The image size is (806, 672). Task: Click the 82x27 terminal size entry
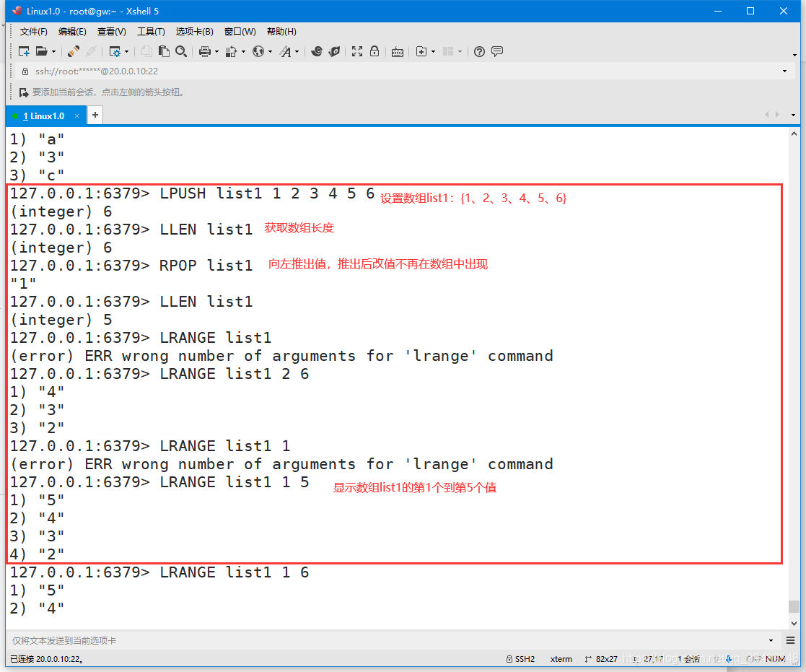coord(601,658)
